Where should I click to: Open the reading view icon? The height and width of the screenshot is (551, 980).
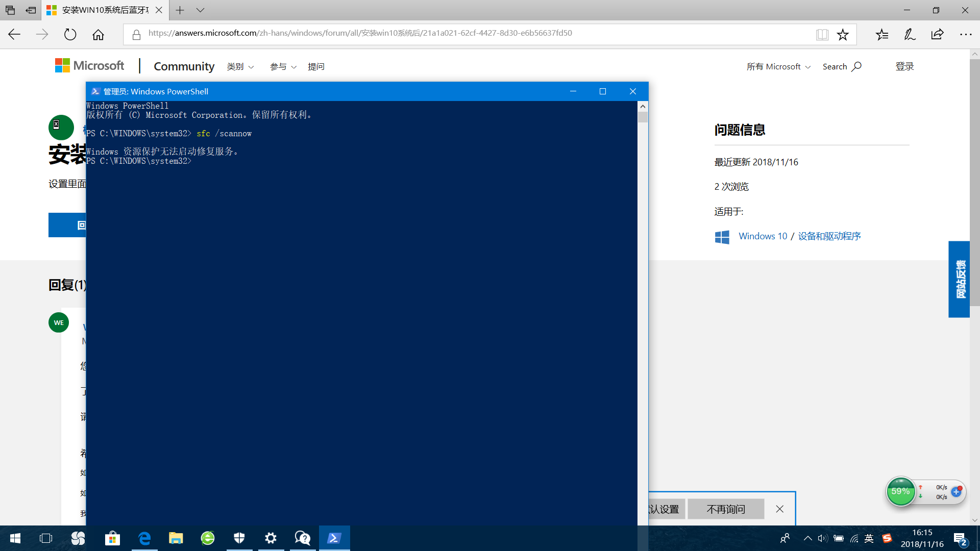[x=822, y=34]
